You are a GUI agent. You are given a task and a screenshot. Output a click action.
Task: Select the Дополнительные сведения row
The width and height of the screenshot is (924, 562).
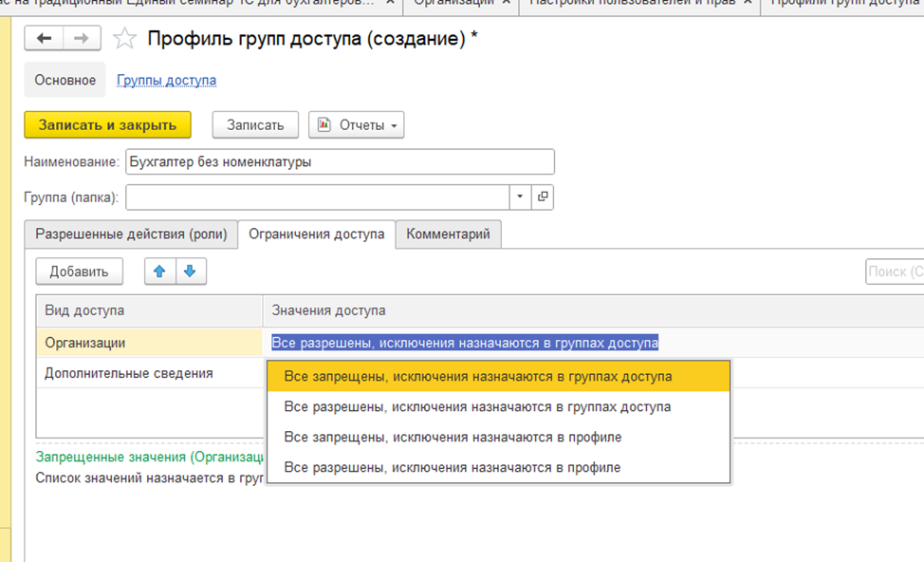point(150,373)
